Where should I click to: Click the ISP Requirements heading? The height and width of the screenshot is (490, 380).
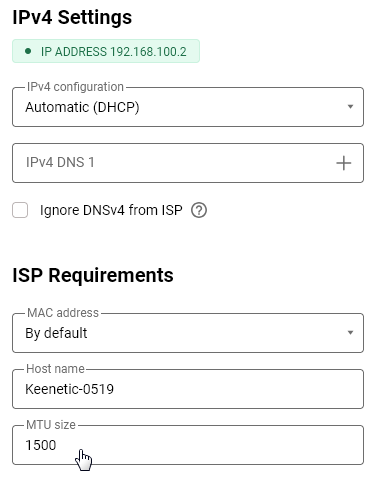93,275
